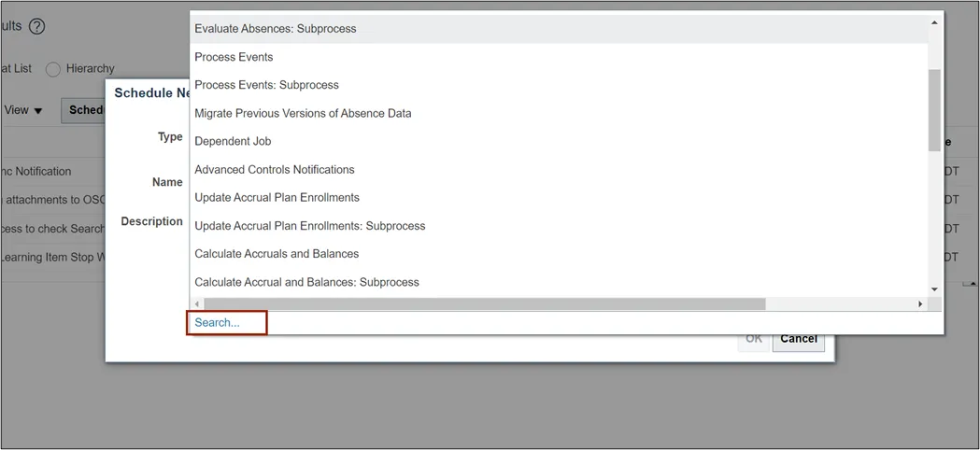Select the Hierarchy radio button
980x450 pixels.
(53, 69)
